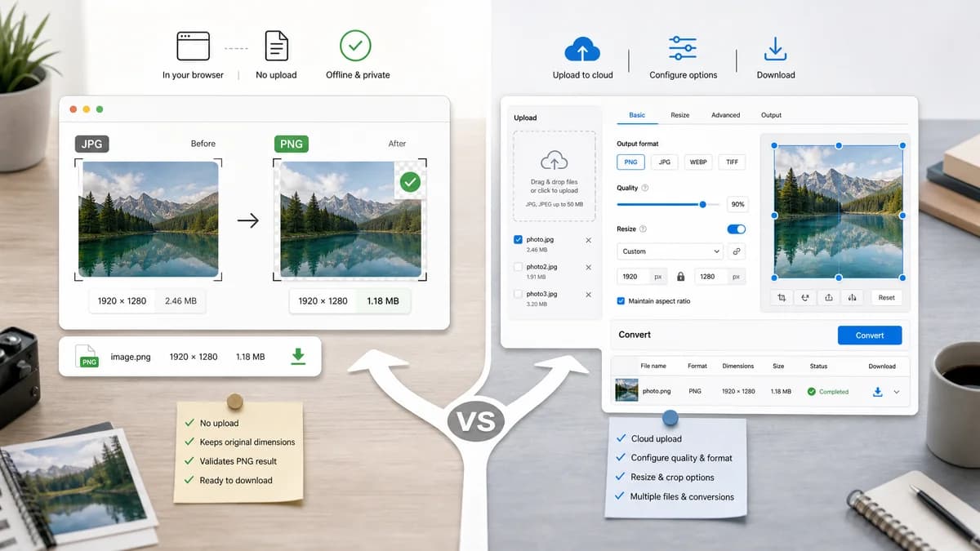Uncheck Maintain aspect ratio
The width and height of the screenshot is (980, 551).
click(621, 301)
